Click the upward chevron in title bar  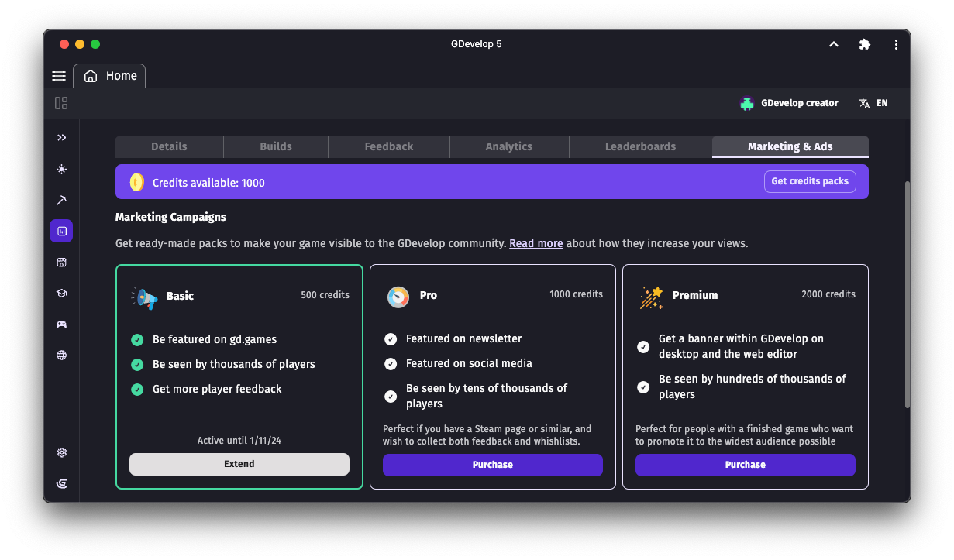(834, 44)
